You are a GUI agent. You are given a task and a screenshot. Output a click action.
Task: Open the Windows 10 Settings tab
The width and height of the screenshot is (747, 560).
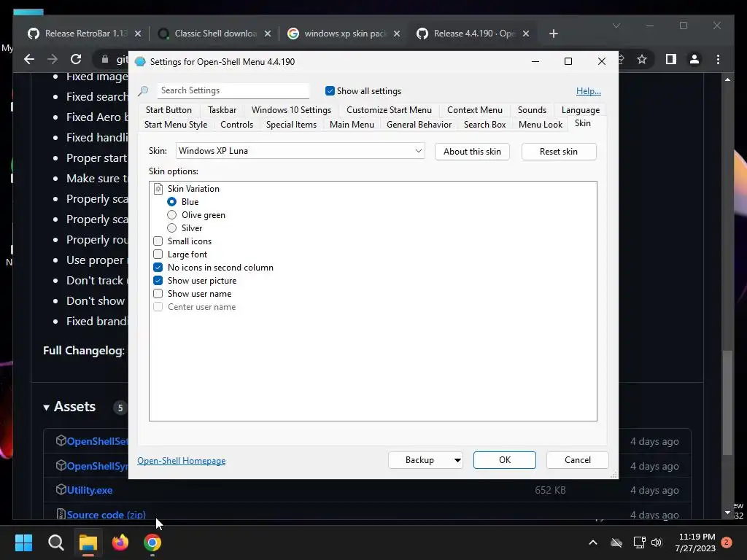(x=291, y=110)
